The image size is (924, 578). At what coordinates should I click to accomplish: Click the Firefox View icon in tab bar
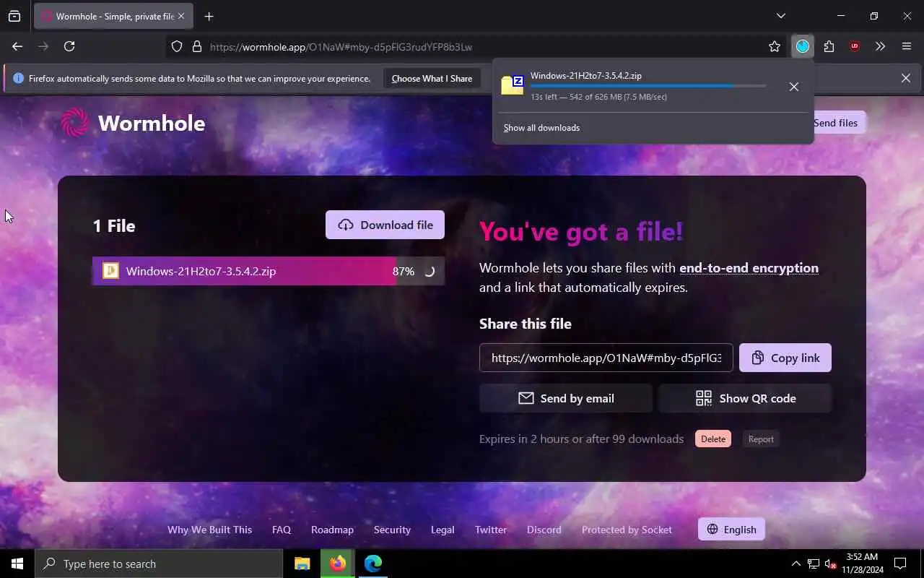(14, 16)
